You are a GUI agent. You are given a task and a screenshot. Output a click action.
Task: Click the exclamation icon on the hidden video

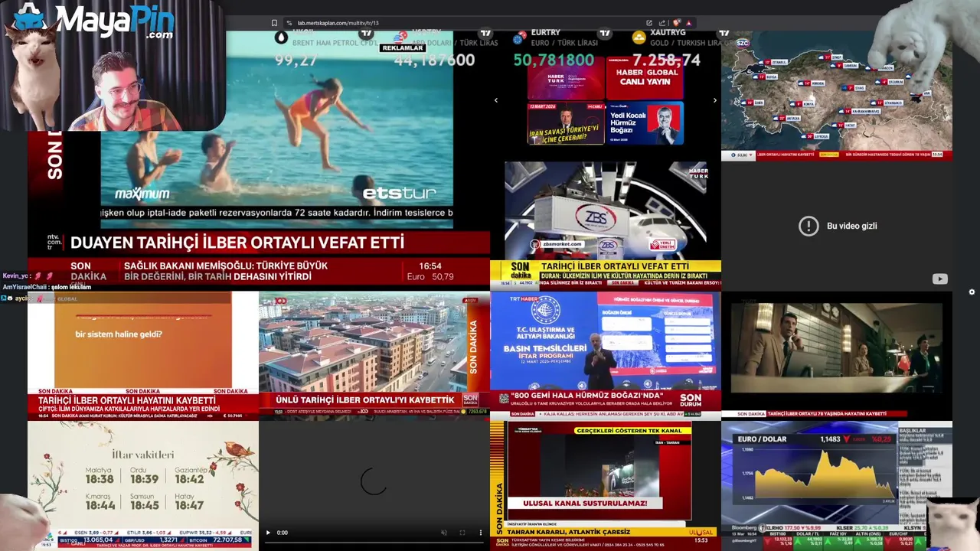click(808, 226)
